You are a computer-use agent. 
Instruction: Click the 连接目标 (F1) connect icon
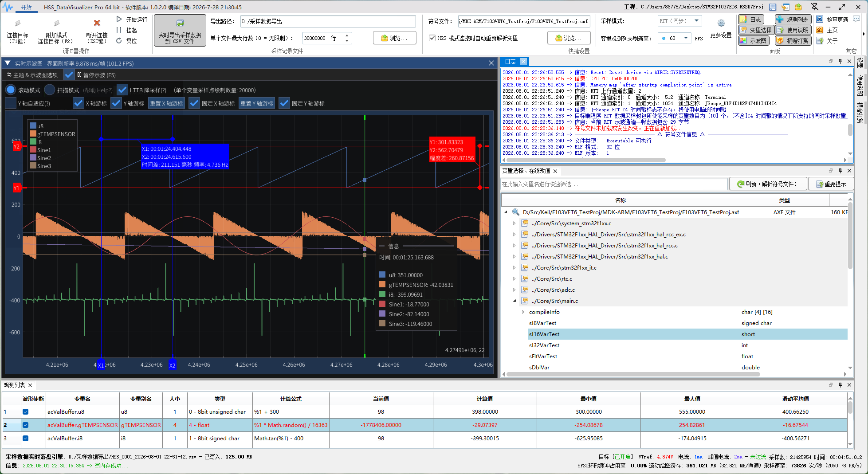point(17,23)
